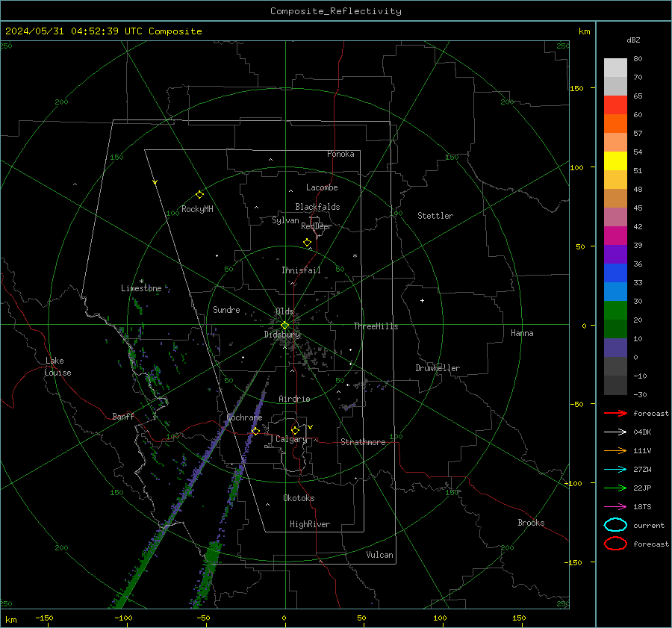Click the cyan current ellipse icon

[x=615, y=525]
